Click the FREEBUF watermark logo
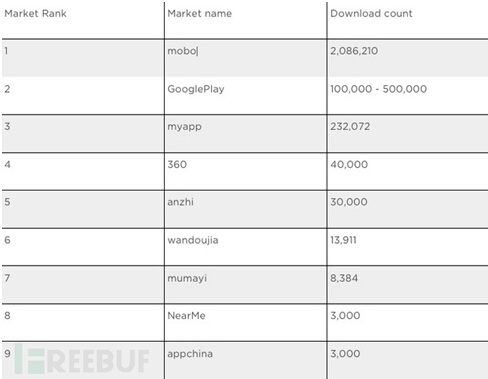 click(x=82, y=359)
